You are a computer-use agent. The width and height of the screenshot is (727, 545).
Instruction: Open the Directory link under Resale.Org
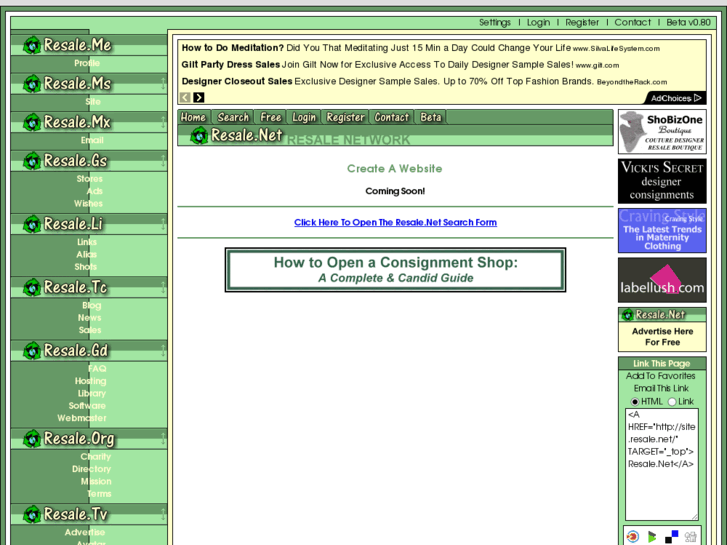[91, 469]
